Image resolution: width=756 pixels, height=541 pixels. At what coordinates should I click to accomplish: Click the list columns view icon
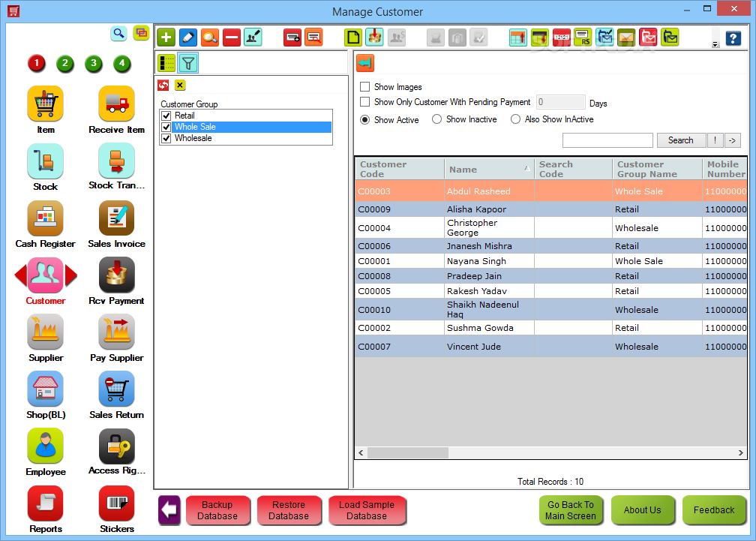166,63
